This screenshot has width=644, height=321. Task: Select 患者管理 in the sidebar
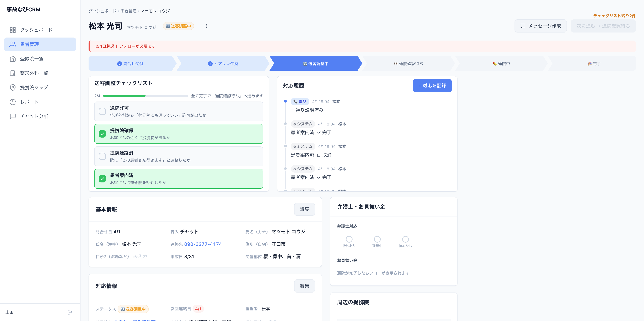tap(30, 44)
